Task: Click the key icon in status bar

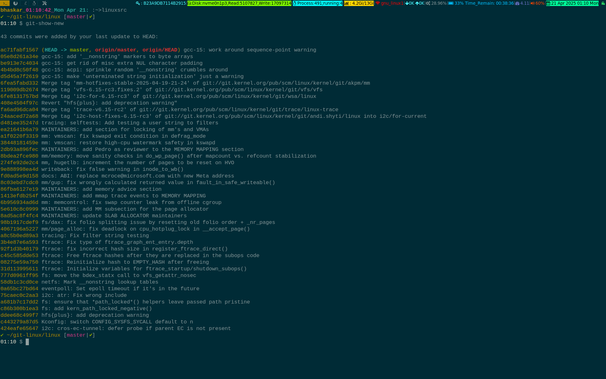Action: 138,3
